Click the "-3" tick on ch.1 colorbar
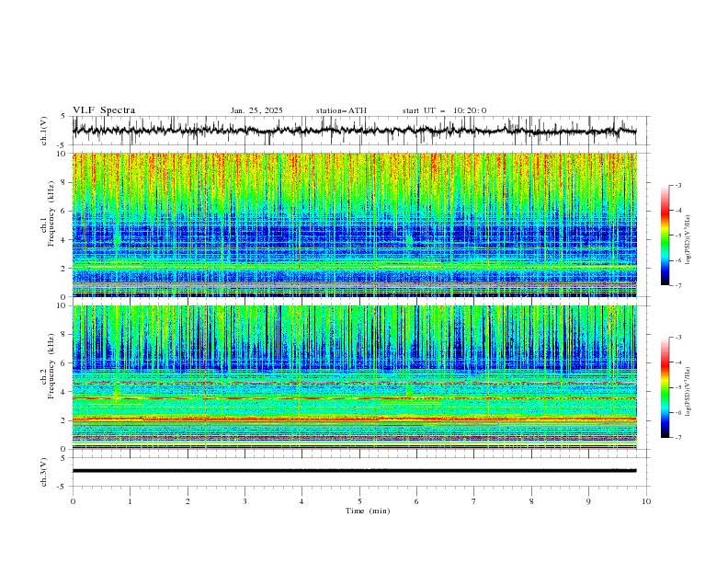Viewport: 728px width, 563px height. (x=677, y=185)
